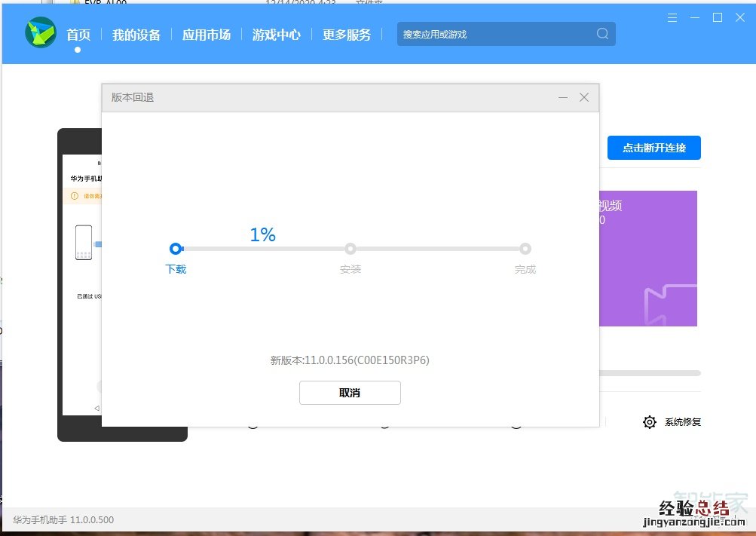Click the folder icon on purple 视频 tile
756x536 pixels.
click(x=669, y=305)
